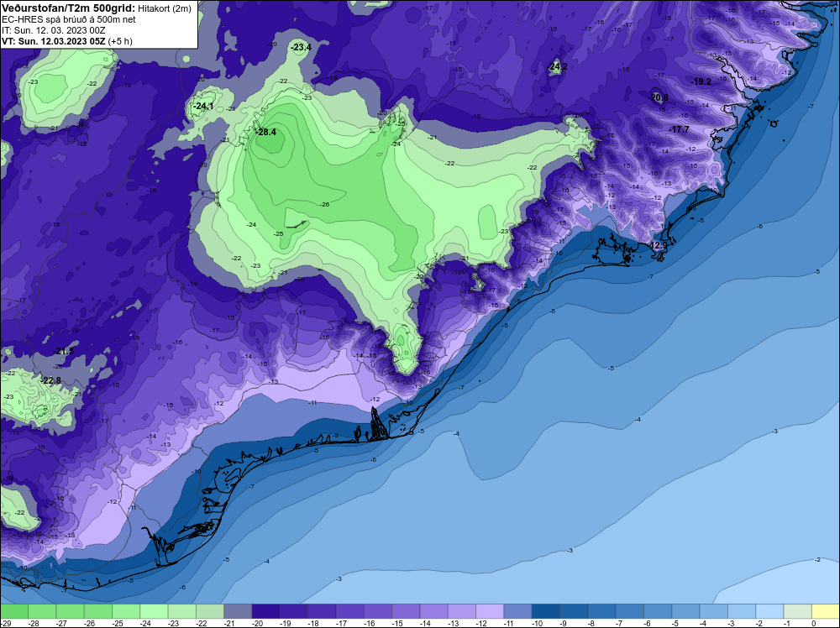Click the 'EC-HRES spá brúuð á 500m net' line
The height and width of the screenshot is (628, 840).
click(x=69, y=19)
